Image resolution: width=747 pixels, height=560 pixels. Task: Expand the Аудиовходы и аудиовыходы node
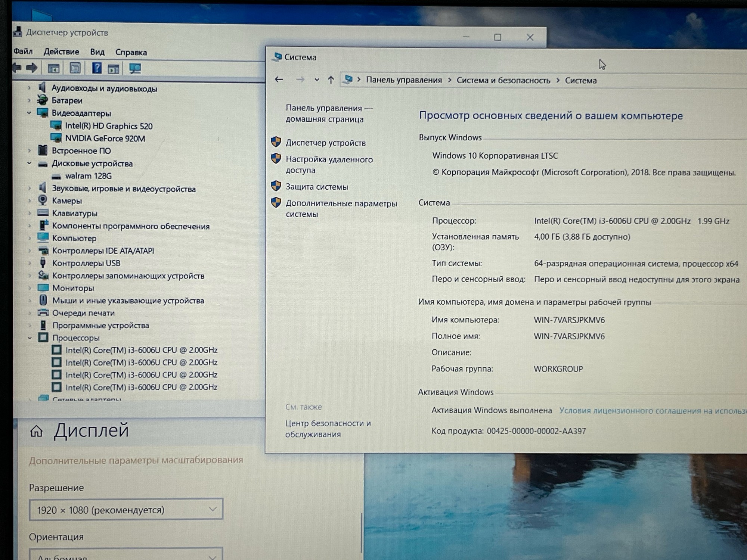(x=29, y=88)
